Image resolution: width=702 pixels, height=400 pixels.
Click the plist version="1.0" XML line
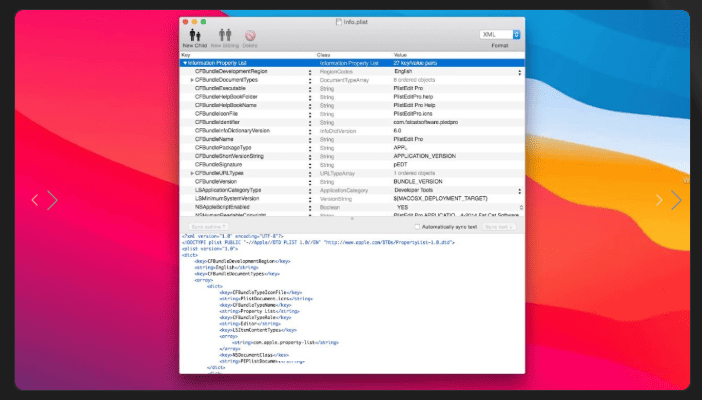[210, 249]
